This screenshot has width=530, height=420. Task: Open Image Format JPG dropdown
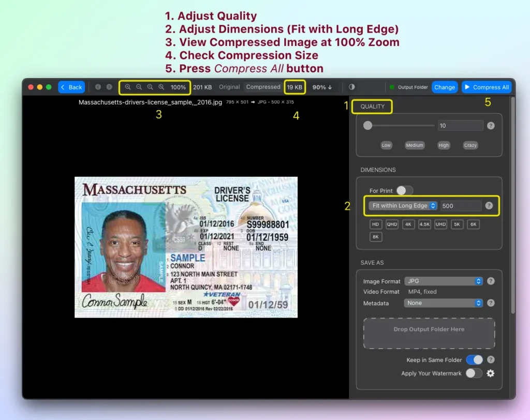click(443, 281)
